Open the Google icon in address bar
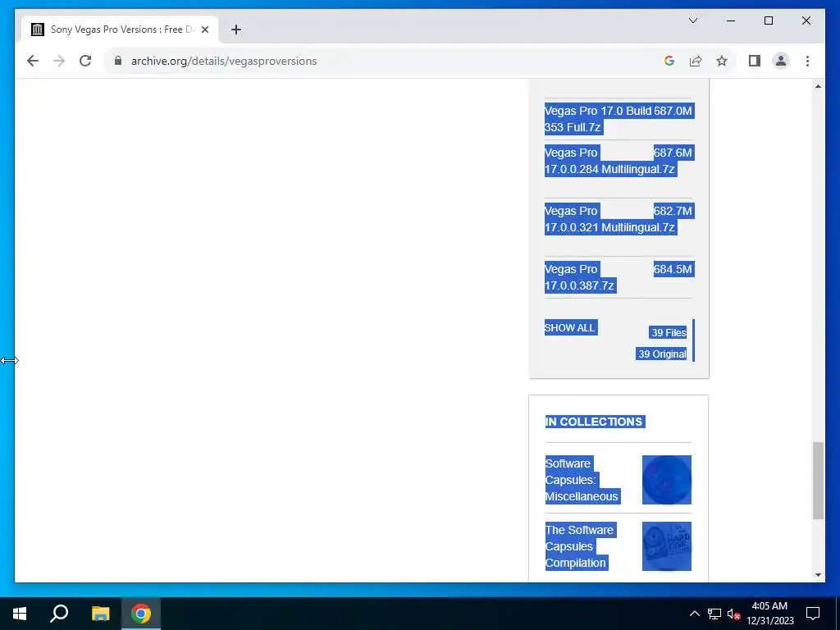840x630 pixels. [x=669, y=61]
